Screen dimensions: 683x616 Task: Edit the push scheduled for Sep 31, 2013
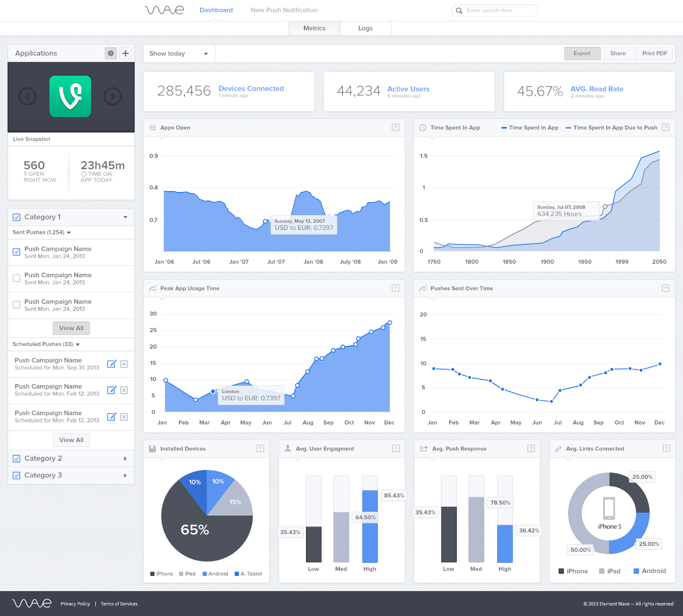tap(112, 364)
